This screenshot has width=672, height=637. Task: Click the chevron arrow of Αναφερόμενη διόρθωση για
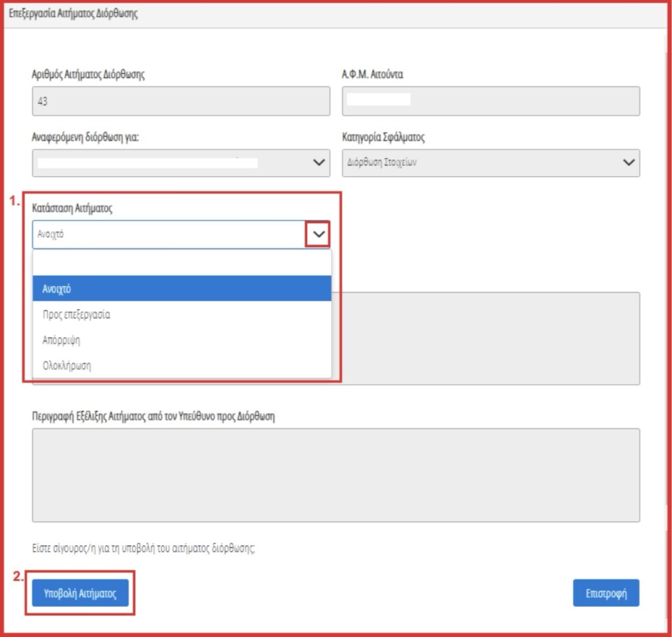coord(319,162)
